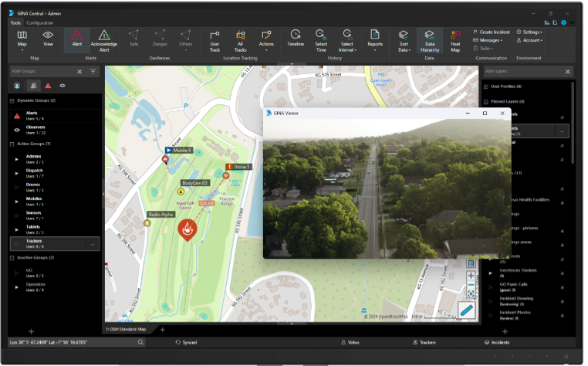The image size is (588, 366).
Task: Toggle the observers eye filter in groups panel
Action: pos(63,86)
